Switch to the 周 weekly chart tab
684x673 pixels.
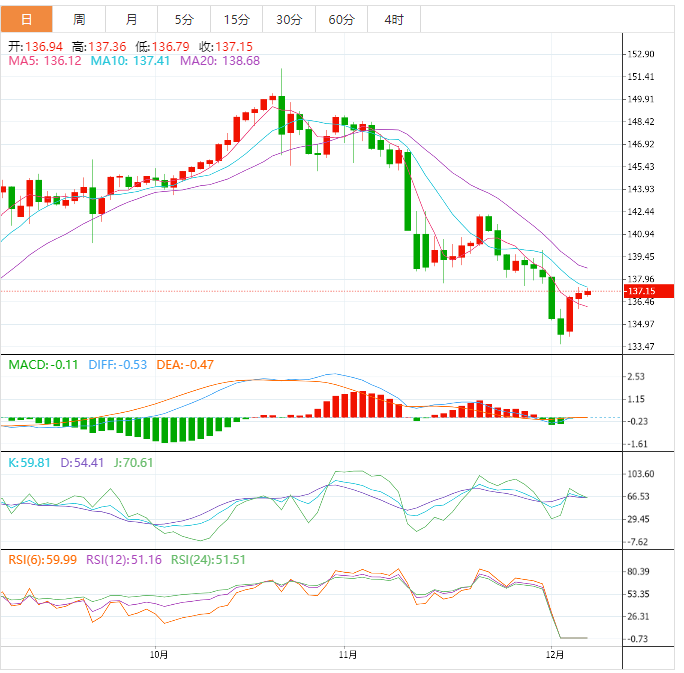pyautogui.click(x=79, y=19)
